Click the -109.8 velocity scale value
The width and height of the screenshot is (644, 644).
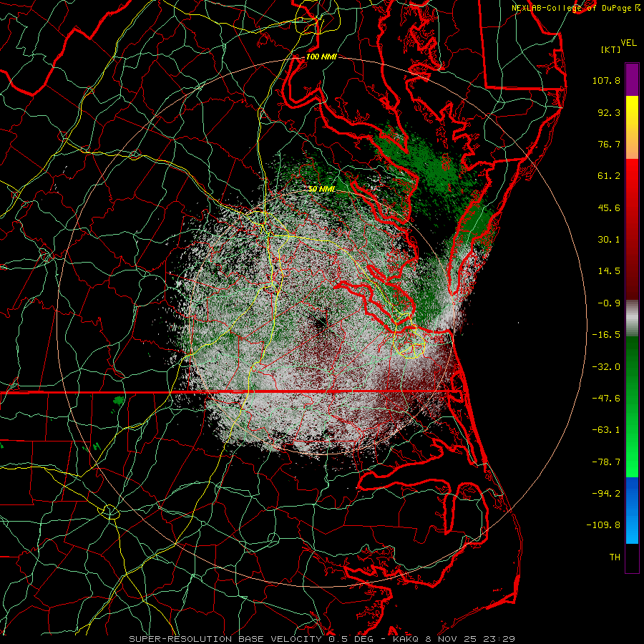click(603, 525)
